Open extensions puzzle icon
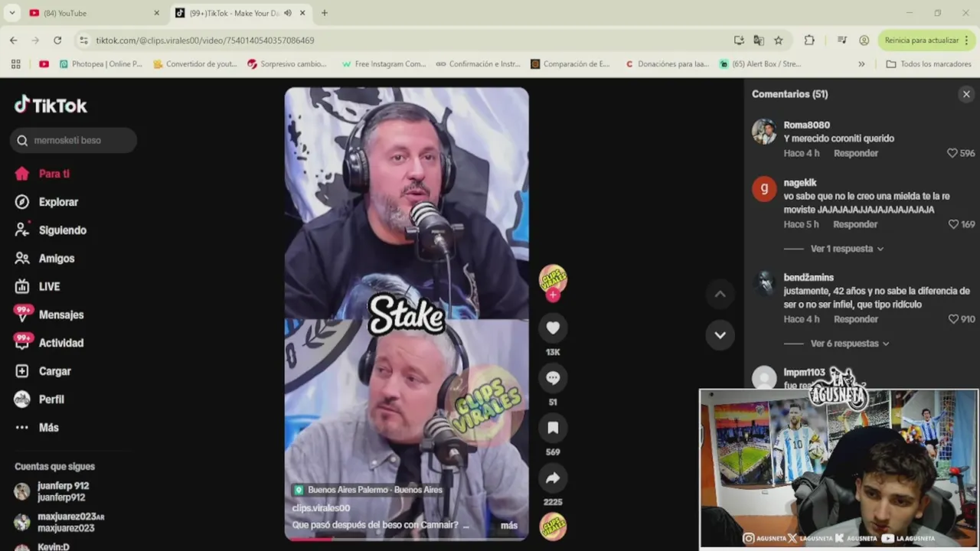This screenshot has width=980, height=551. 809,40
